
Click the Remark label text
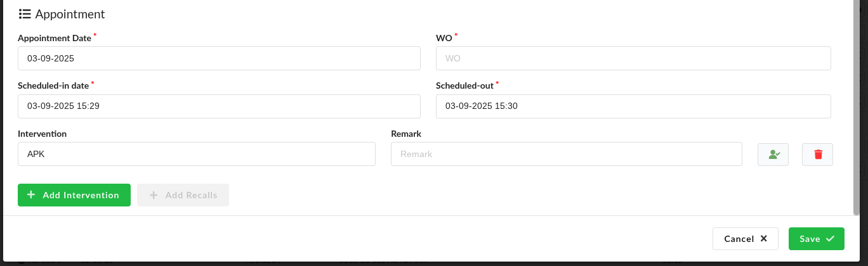tap(406, 134)
